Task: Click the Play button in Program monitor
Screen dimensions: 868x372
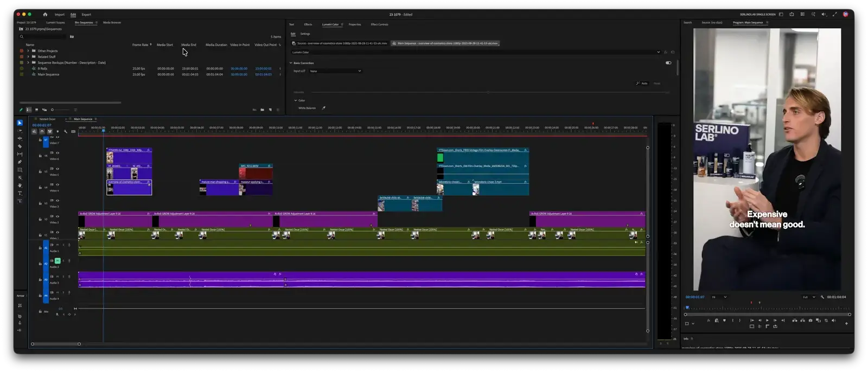Action: click(767, 320)
